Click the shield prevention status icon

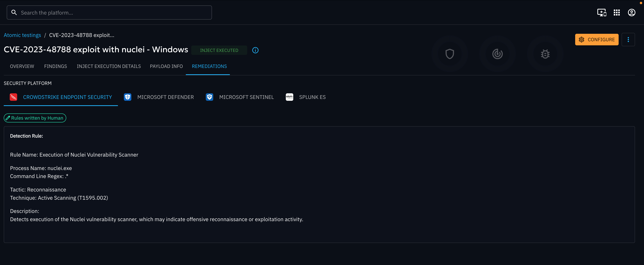(x=449, y=54)
